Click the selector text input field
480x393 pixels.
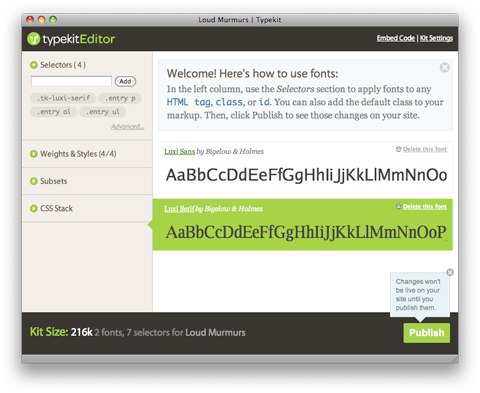pyautogui.click(x=71, y=81)
